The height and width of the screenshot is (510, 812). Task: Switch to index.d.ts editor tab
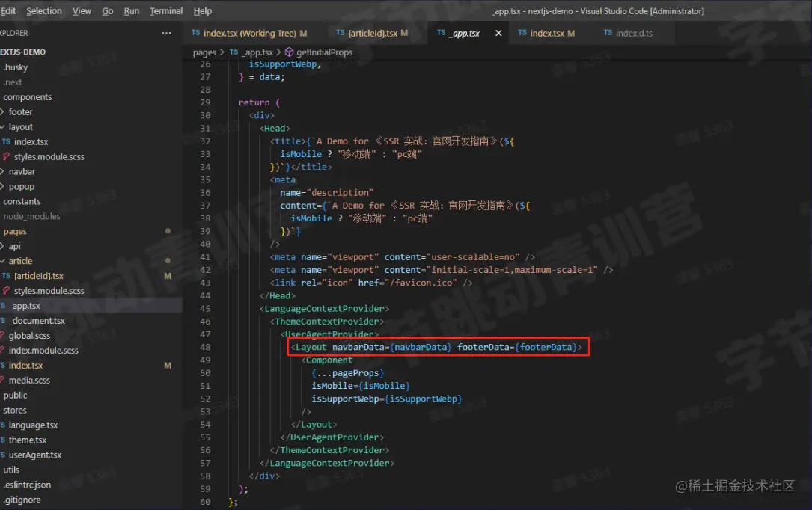[635, 33]
